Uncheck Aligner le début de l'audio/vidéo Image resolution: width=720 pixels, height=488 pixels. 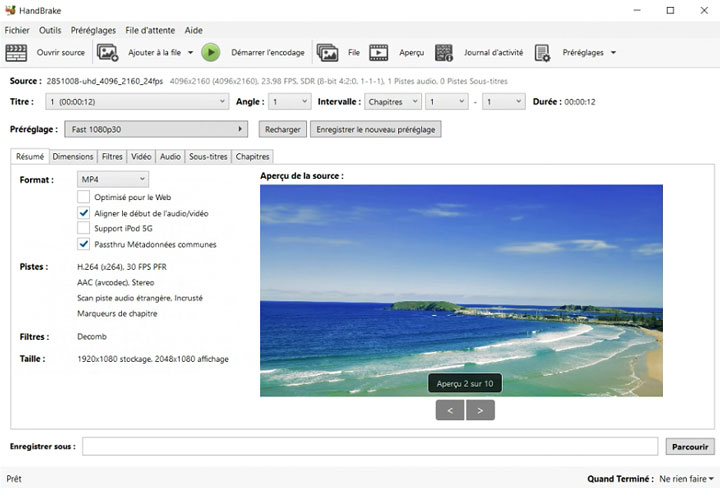pos(84,213)
